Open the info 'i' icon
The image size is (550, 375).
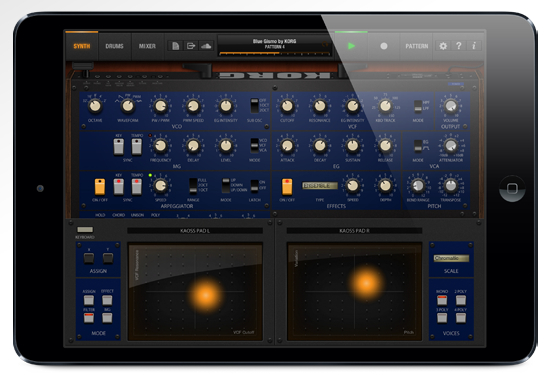tap(474, 46)
